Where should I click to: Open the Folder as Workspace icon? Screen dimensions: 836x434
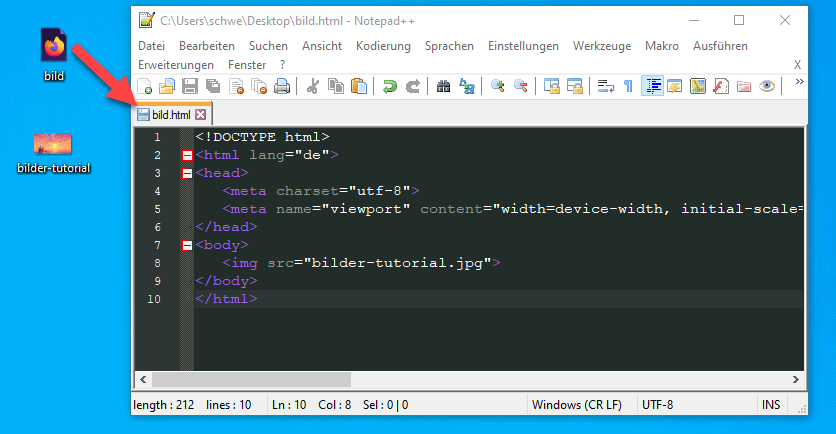click(x=744, y=86)
